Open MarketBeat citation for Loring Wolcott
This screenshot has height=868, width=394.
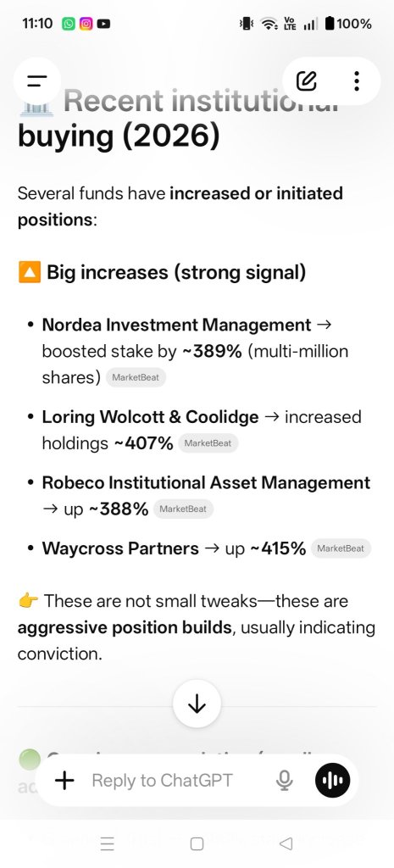tap(208, 443)
